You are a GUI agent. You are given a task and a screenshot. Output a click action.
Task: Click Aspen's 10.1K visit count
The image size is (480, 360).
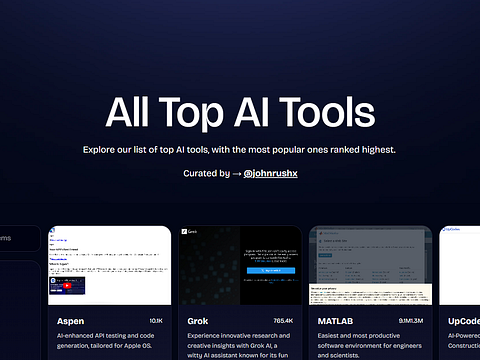(156, 321)
